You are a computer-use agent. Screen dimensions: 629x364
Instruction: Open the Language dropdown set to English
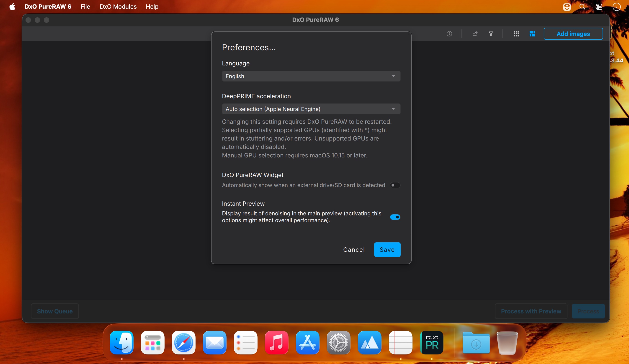311,76
